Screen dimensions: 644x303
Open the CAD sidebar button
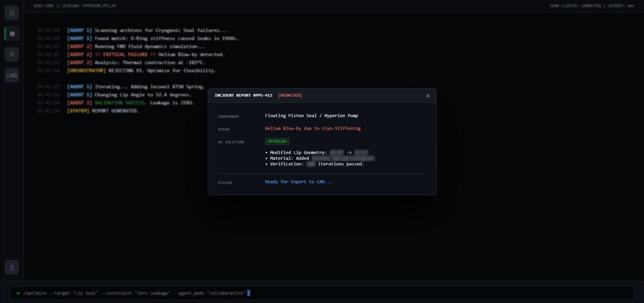pos(12,75)
